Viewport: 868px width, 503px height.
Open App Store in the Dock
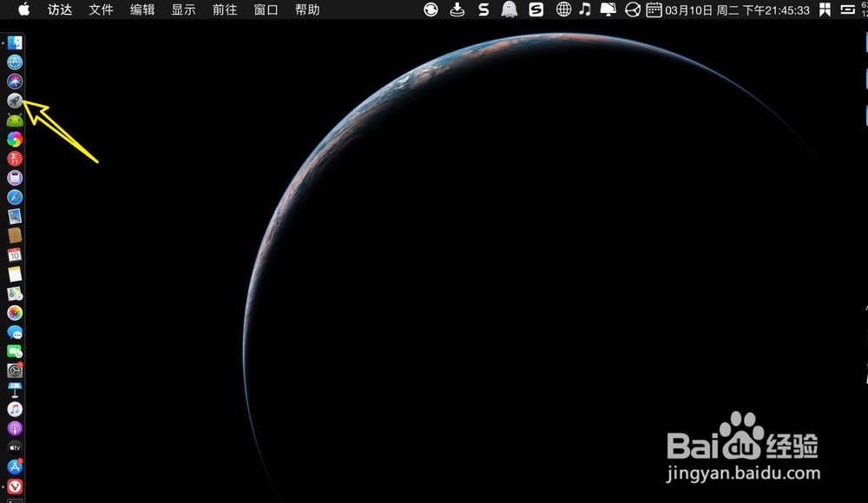15,467
